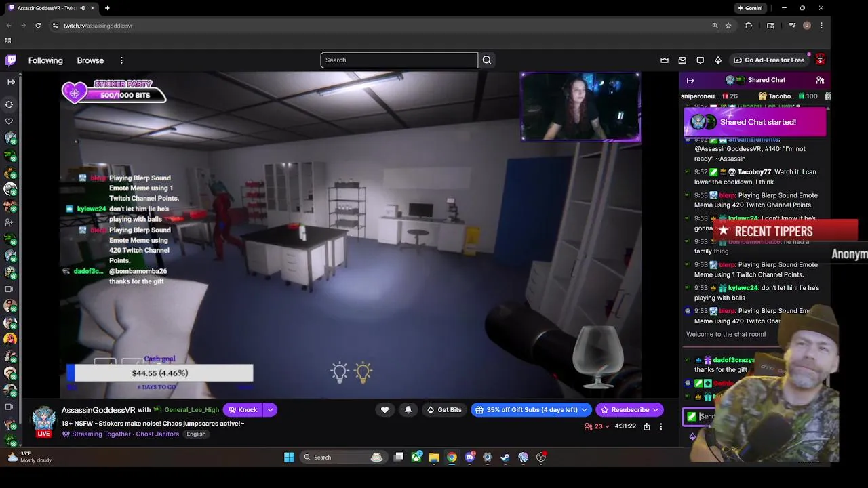The image size is (868, 488).
Task: Open chat community users list icon
Action: click(x=820, y=80)
